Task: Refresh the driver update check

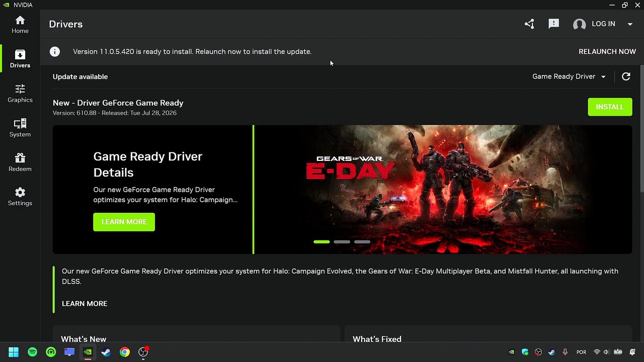Action: pos(626,76)
